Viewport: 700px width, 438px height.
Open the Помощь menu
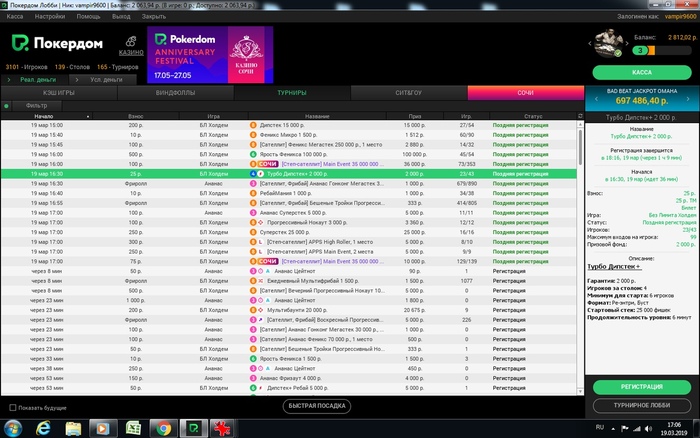pos(88,17)
